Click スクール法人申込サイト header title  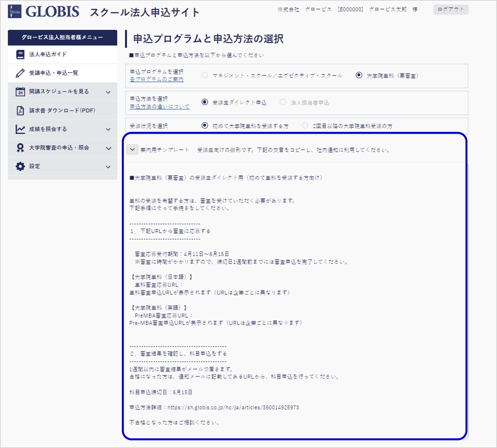[x=145, y=13]
